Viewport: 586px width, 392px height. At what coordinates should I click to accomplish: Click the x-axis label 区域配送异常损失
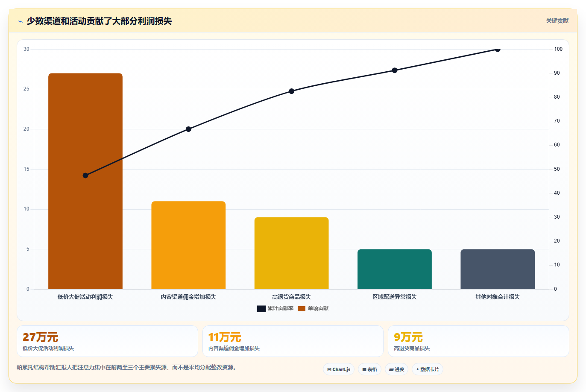(x=395, y=297)
